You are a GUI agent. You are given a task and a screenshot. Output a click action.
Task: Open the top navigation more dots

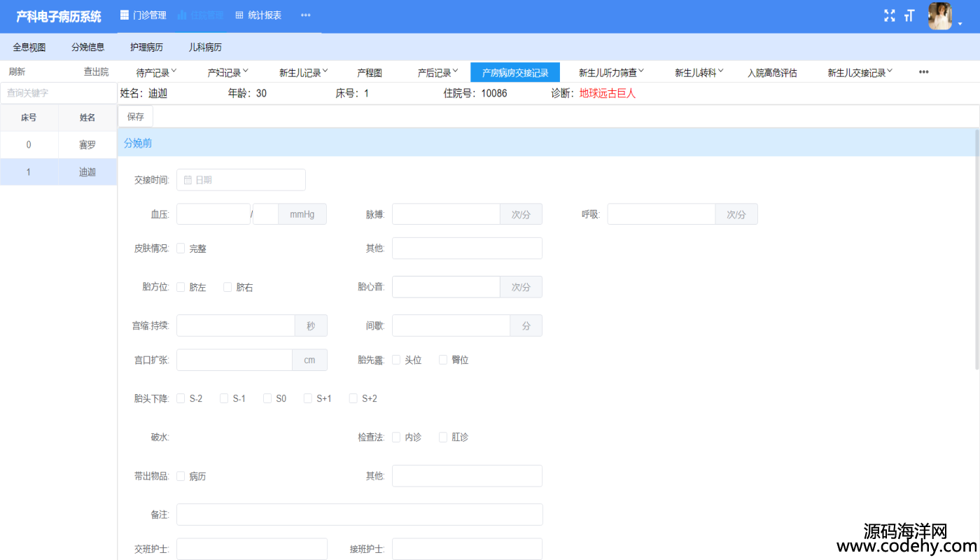[x=306, y=15]
